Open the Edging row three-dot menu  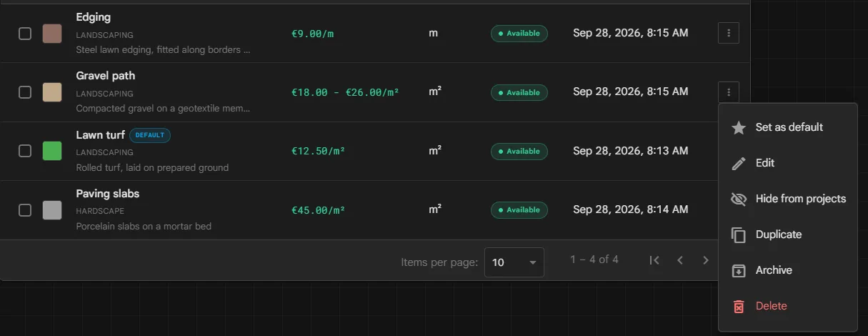point(728,33)
